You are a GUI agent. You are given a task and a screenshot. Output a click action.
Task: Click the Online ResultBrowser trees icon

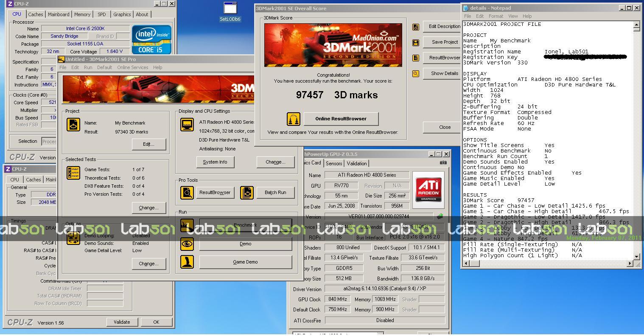click(x=294, y=119)
